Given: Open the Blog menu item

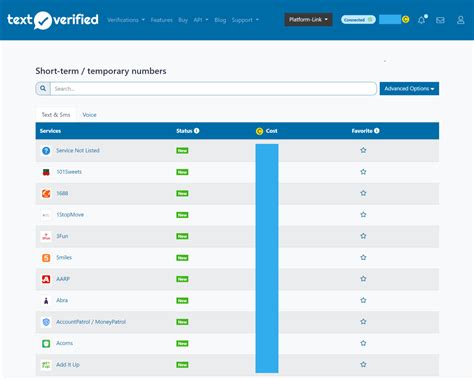Looking at the screenshot, I should pyautogui.click(x=220, y=20).
